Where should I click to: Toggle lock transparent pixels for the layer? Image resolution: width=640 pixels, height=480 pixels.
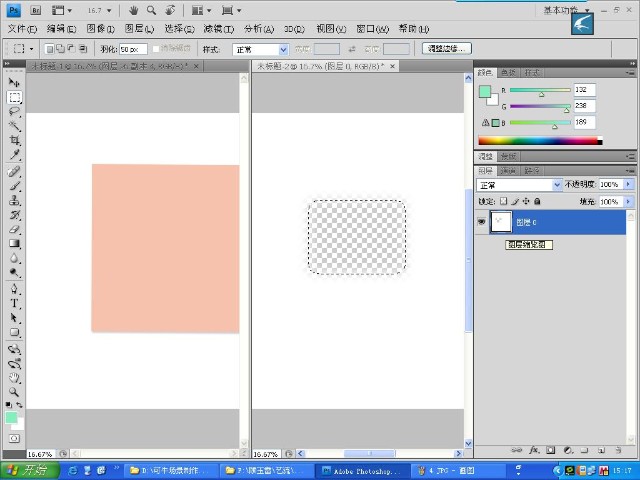pos(504,202)
